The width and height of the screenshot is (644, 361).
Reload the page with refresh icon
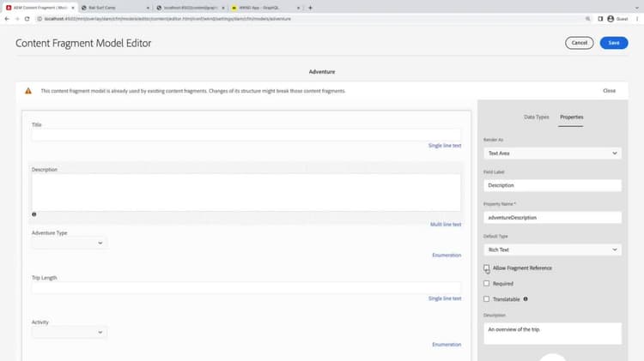[27, 19]
